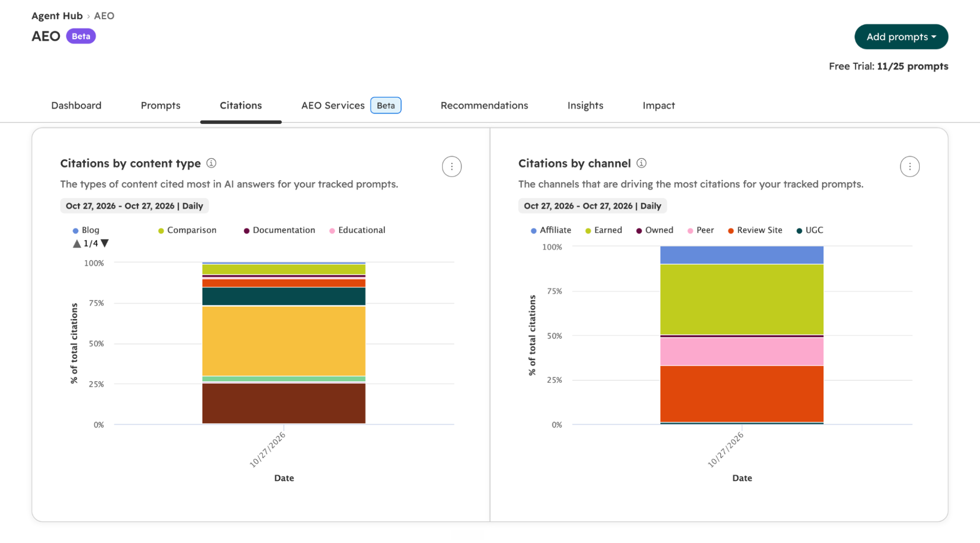Screen dimensions: 980x543
Task: Open info tooltip for Citations by channel
Action: [x=642, y=163]
